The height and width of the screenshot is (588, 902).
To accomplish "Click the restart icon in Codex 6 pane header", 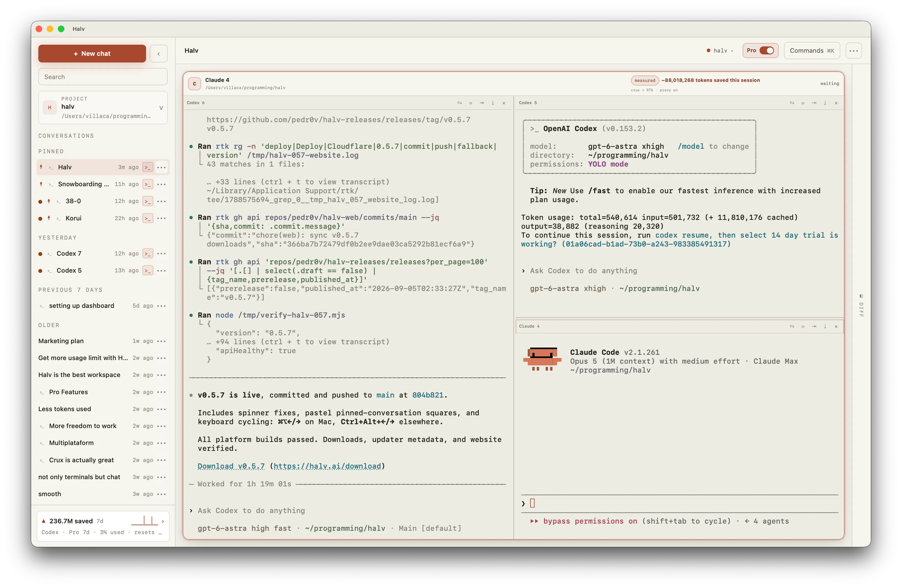I will pyautogui.click(x=470, y=103).
